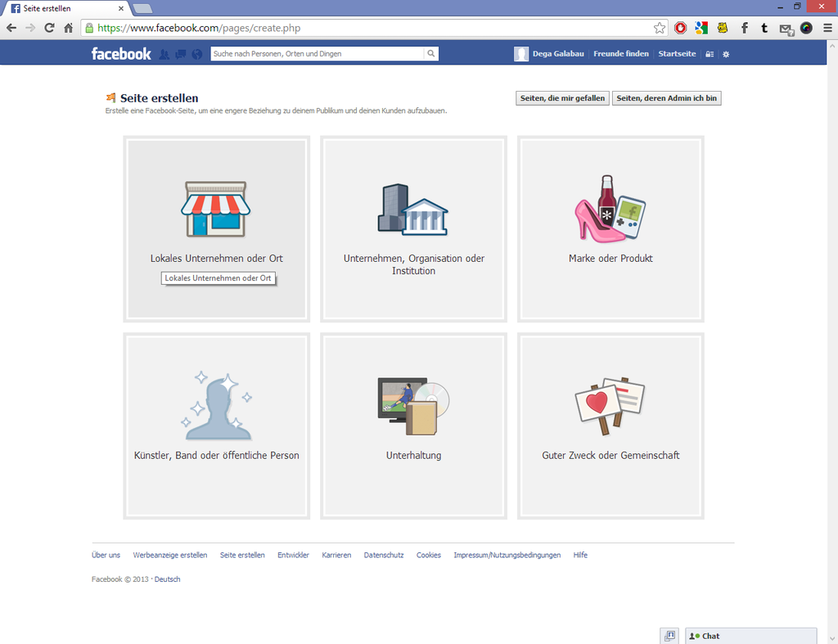This screenshot has height=644, width=838.
Task: Click the Dega Galabau profile picture
Action: (521, 53)
